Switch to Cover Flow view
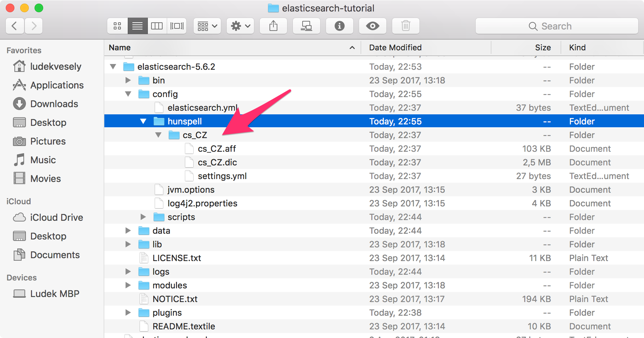644x338 pixels. click(x=177, y=26)
